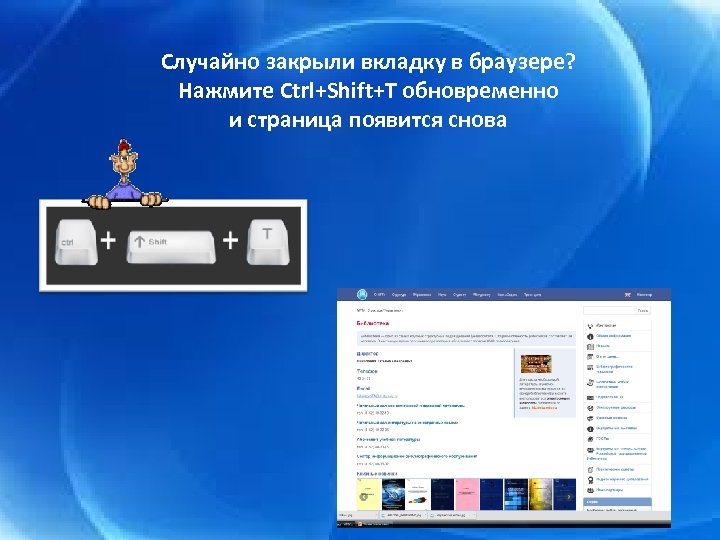The image size is (720, 540).
Task: Click the phone handset icon in sidebar
Action: [591, 326]
